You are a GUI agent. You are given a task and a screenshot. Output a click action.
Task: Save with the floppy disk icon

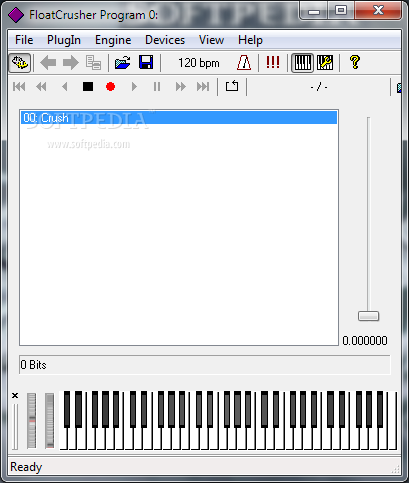[x=146, y=63]
